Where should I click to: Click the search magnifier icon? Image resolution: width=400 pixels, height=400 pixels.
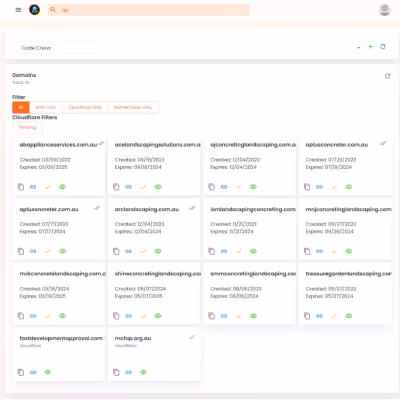[x=53, y=10]
